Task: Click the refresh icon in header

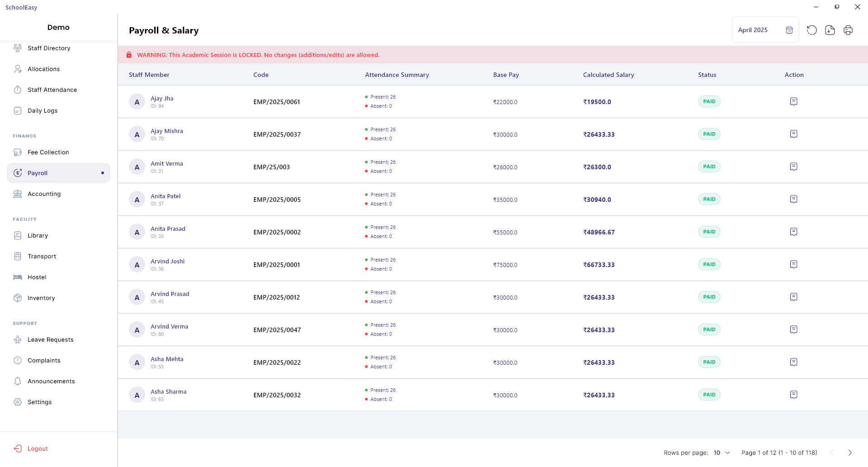Action: (x=812, y=30)
